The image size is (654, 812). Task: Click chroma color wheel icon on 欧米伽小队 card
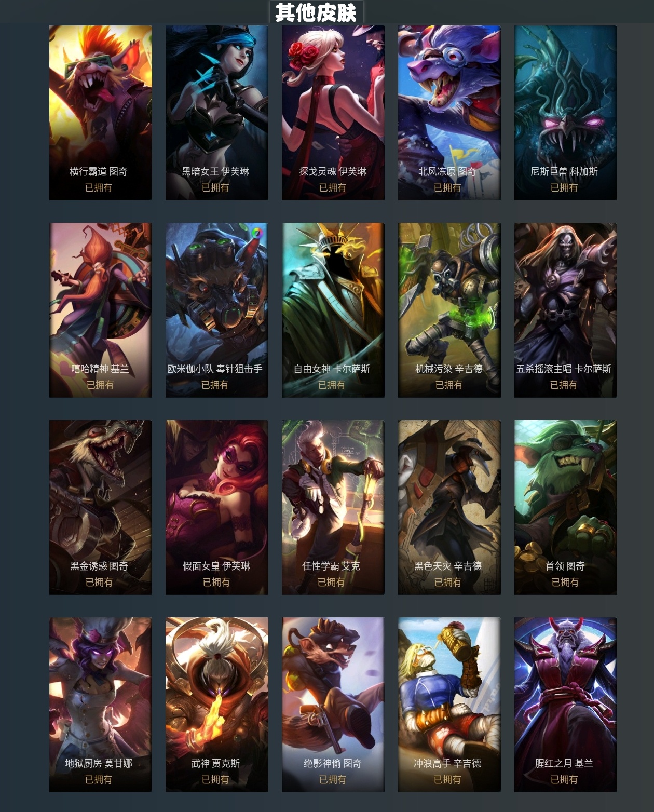click(257, 233)
